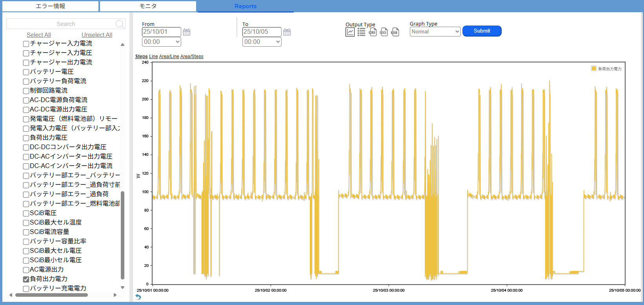Open the From time dropdown

pos(162,42)
